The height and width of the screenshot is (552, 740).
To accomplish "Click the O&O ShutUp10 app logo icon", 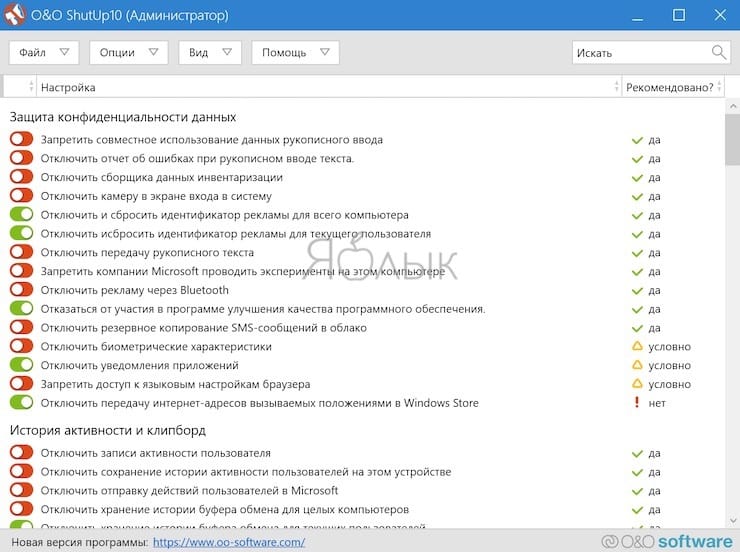I will pos(14,15).
